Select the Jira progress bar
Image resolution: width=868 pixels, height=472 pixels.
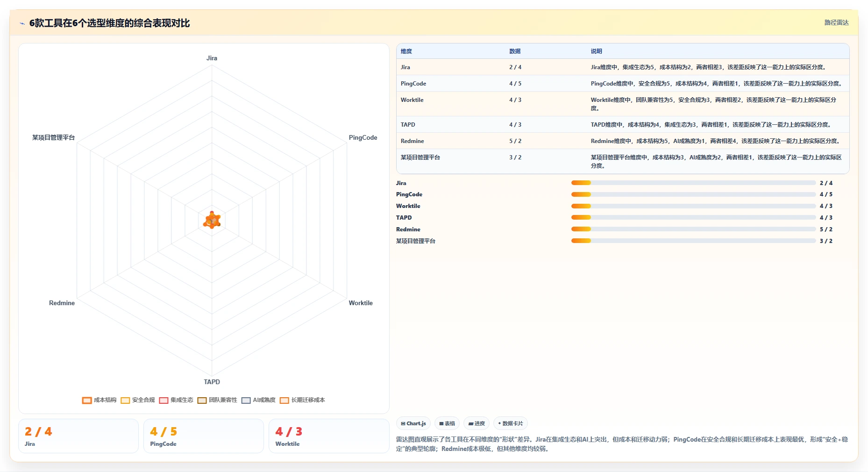tap(693, 183)
